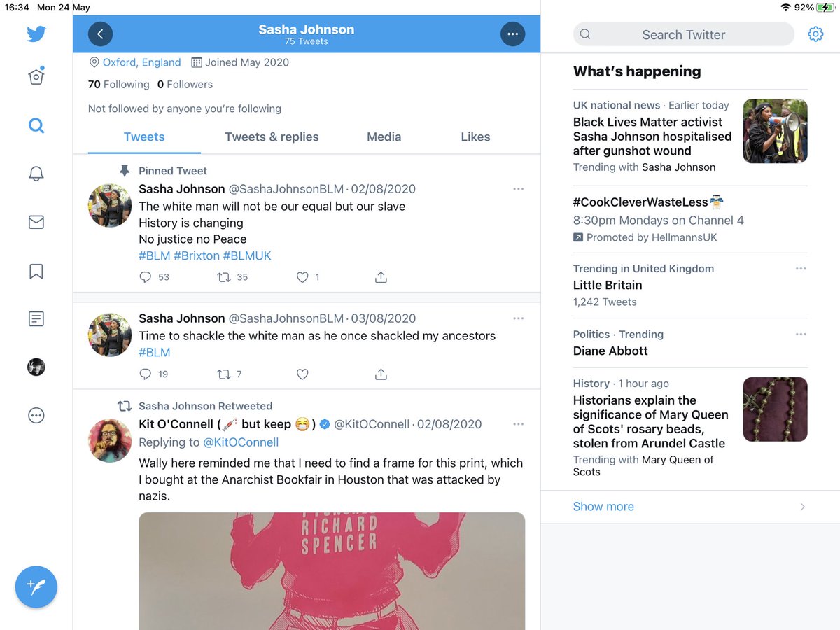Open Kit O'Connell tweet more options
The width and height of the screenshot is (840, 630).
pos(519,424)
